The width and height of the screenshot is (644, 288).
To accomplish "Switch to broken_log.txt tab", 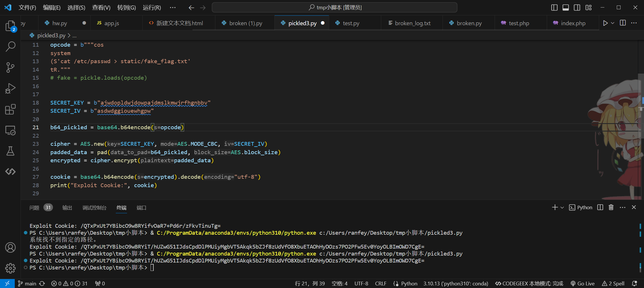I will tap(412, 23).
